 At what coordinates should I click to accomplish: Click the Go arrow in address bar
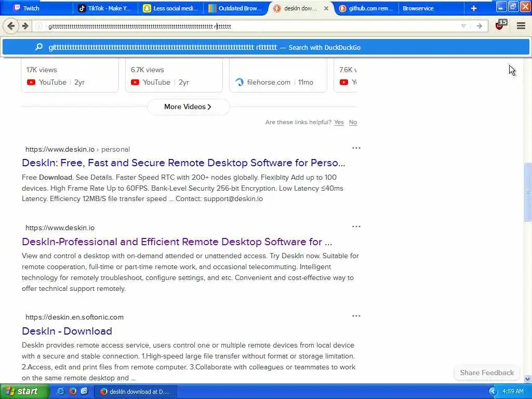[x=479, y=26]
